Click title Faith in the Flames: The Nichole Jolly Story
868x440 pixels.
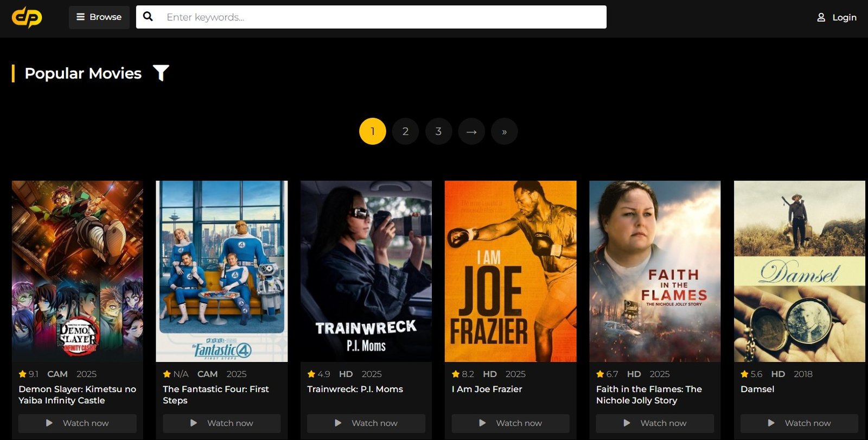[649, 394]
